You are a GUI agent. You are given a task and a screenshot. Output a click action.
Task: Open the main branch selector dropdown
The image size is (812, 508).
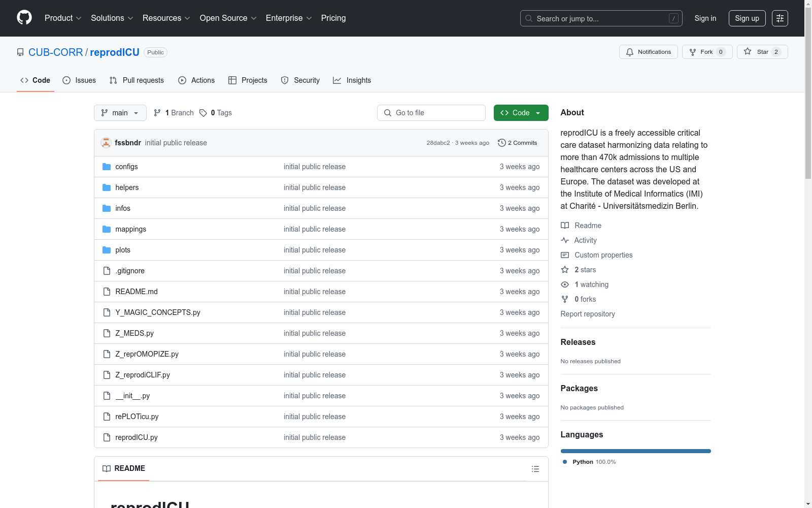(120, 113)
